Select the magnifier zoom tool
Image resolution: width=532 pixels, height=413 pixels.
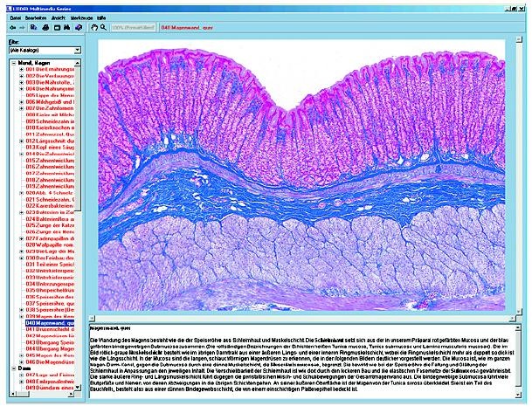tap(104, 28)
